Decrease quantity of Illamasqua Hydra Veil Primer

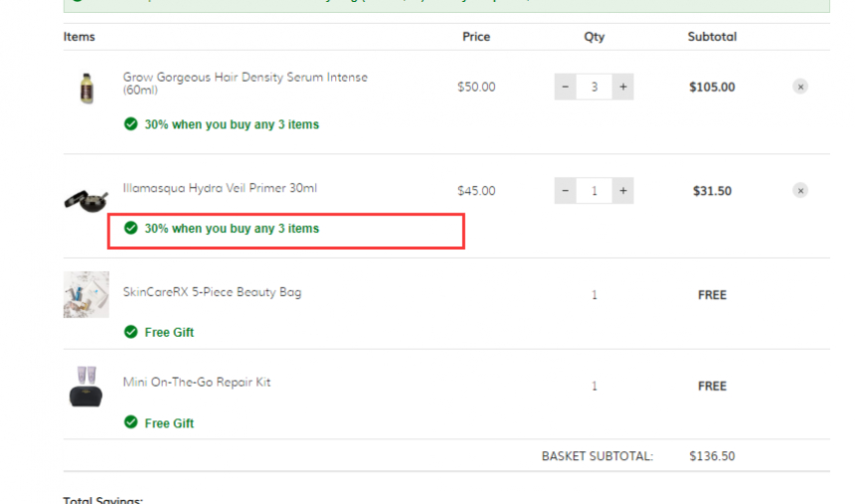coord(565,190)
